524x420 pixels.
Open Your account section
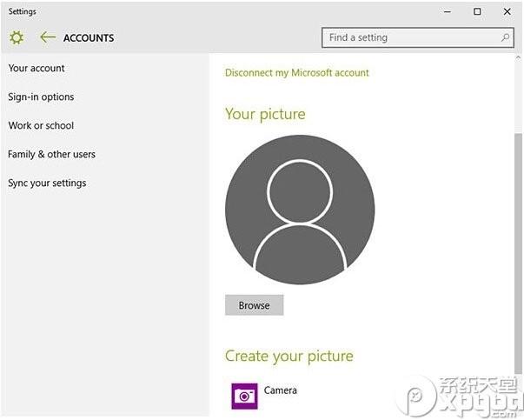36,68
